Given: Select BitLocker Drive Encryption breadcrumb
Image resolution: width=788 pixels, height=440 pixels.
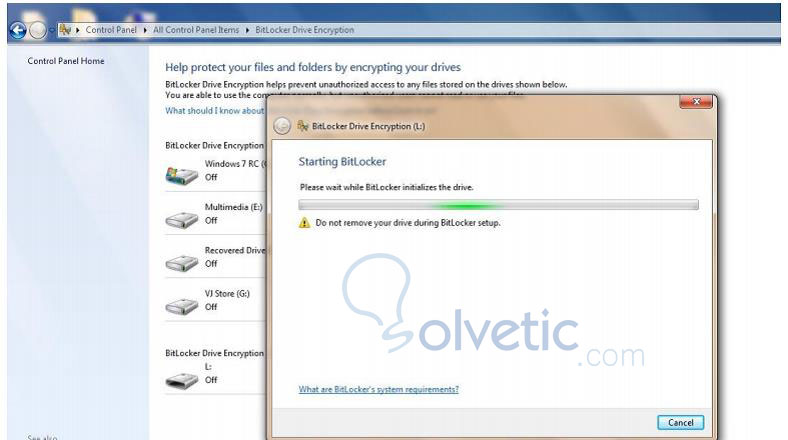Looking at the screenshot, I should 305,30.
